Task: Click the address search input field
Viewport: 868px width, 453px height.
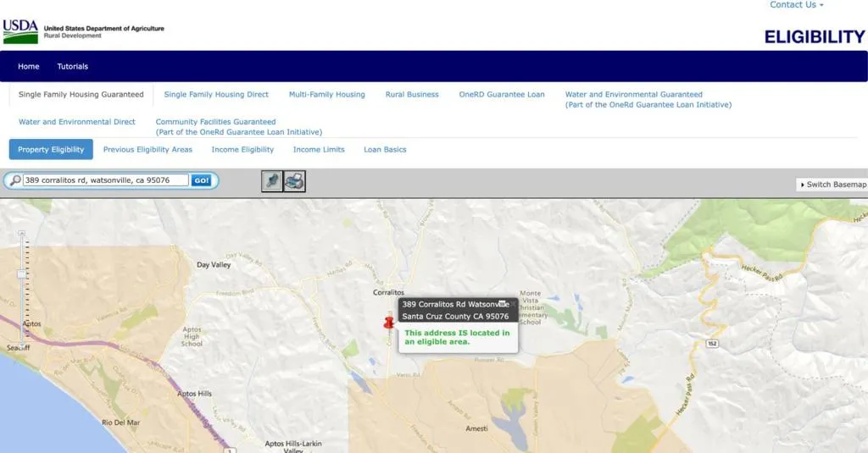Action: (105, 180)
